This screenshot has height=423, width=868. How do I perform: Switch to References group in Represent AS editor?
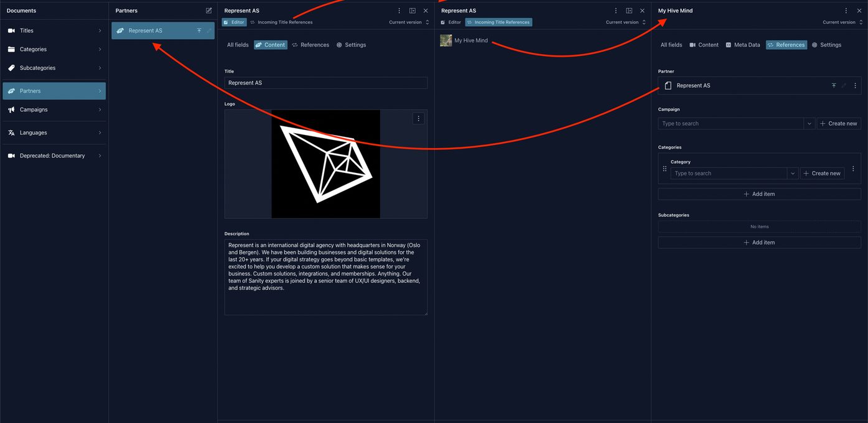[x=310, y=45]
